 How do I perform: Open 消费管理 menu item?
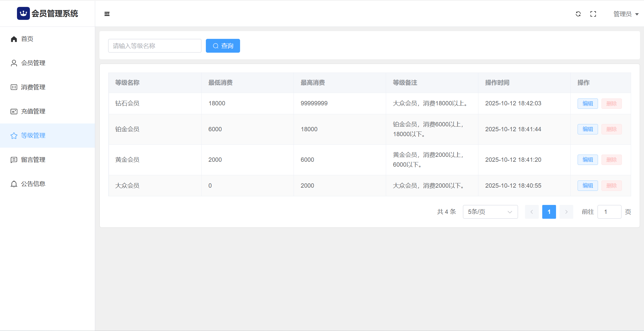[33, 87]
